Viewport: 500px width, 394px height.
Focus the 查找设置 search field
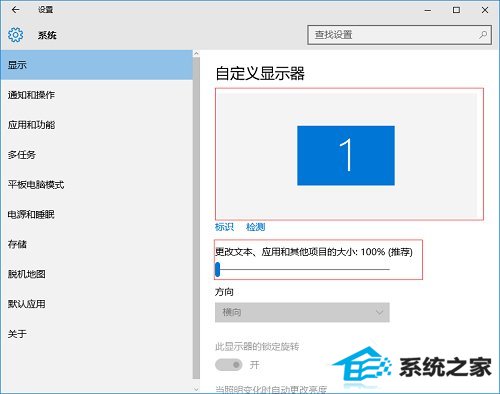399,35
